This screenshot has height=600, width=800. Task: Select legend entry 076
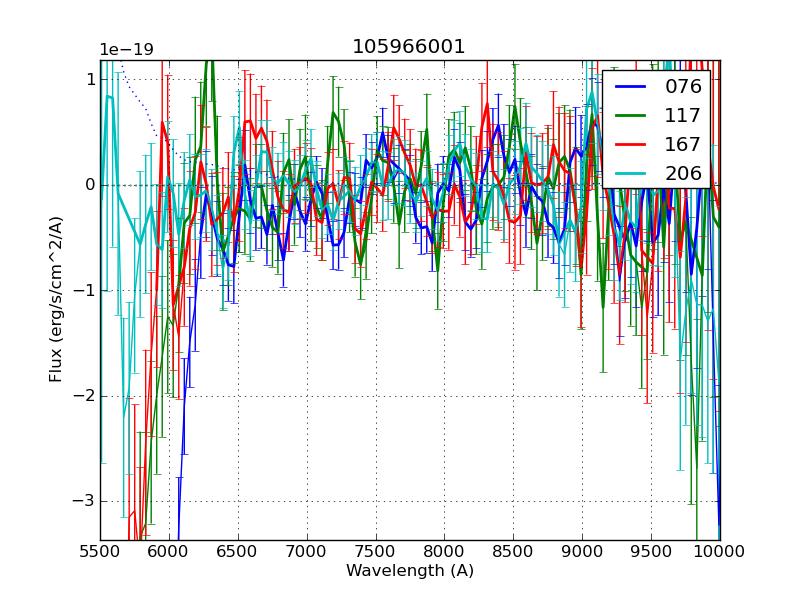tap(683, 86)
